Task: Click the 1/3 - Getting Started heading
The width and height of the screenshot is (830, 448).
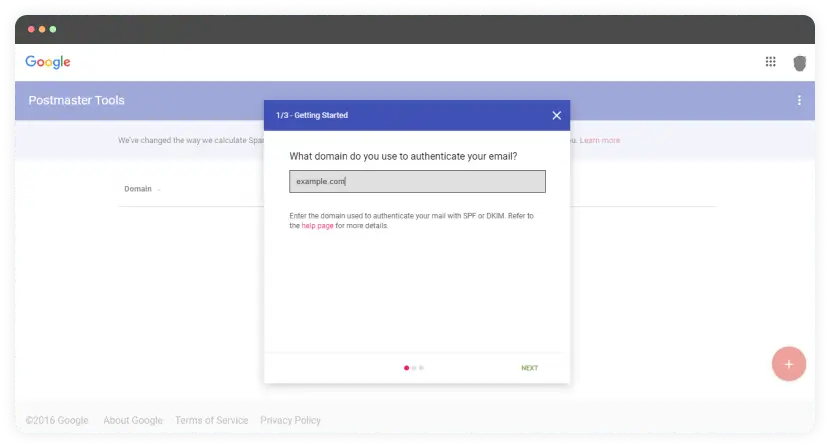Action: pyautogui.click(x=312, y=115)
